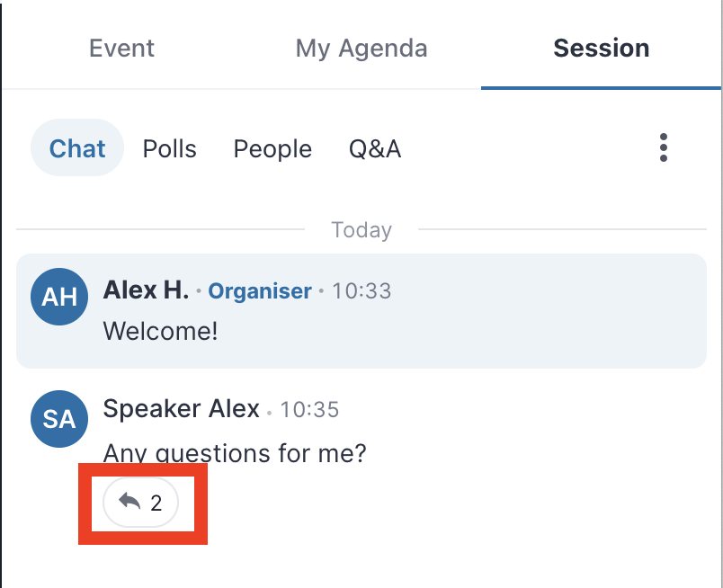This screenshot has width=723, height=588.
Task: Open the Polls section
Action: coord(170,149)
